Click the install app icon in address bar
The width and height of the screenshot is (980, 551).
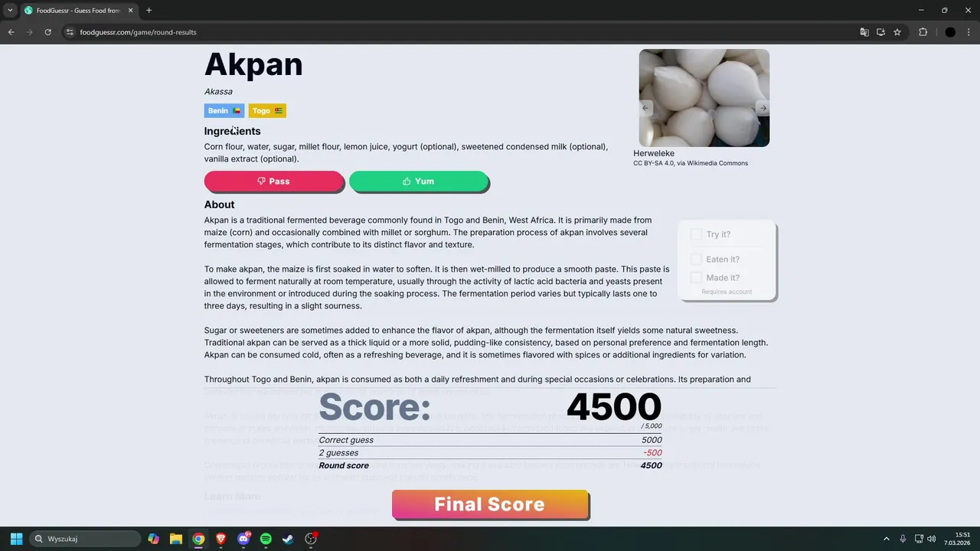pyautogui.click(x=880, y=32)
